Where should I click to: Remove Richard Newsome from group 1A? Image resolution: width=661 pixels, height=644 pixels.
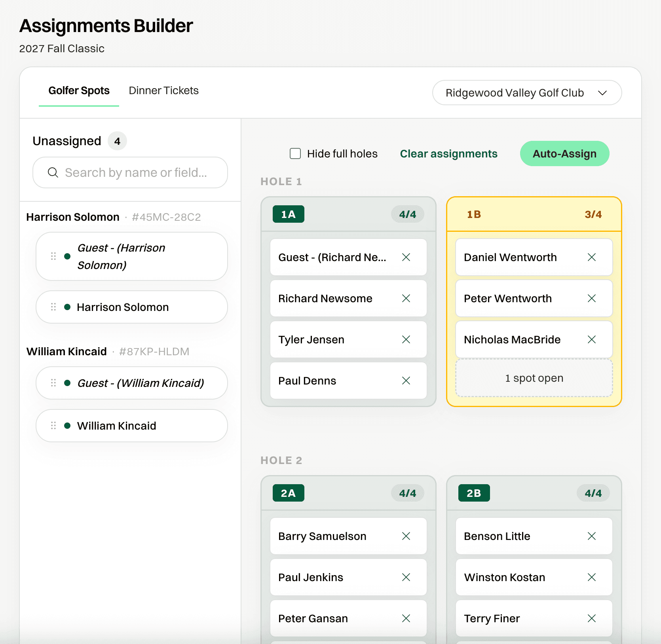coord(406,299)
